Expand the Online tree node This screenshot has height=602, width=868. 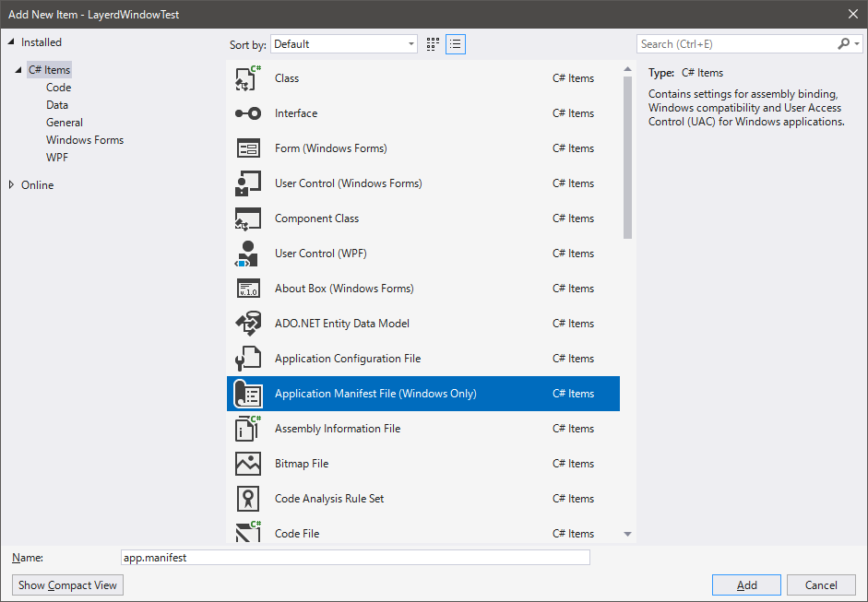11,184
